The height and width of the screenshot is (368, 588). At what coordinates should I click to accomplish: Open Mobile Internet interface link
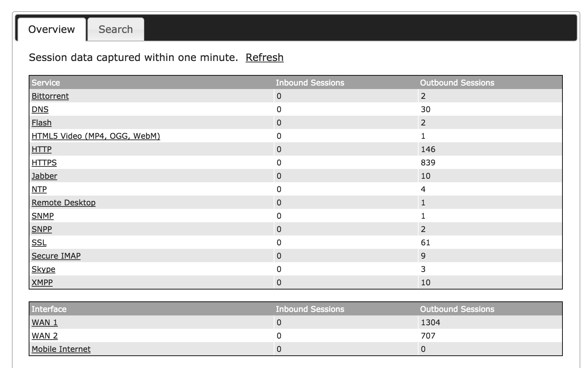click(61, 349)
